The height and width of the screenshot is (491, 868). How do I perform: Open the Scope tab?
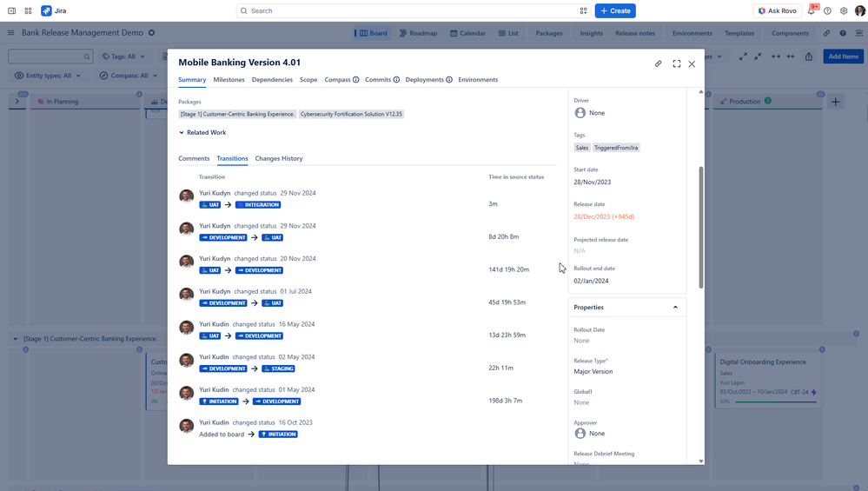[x=308, y=80]
